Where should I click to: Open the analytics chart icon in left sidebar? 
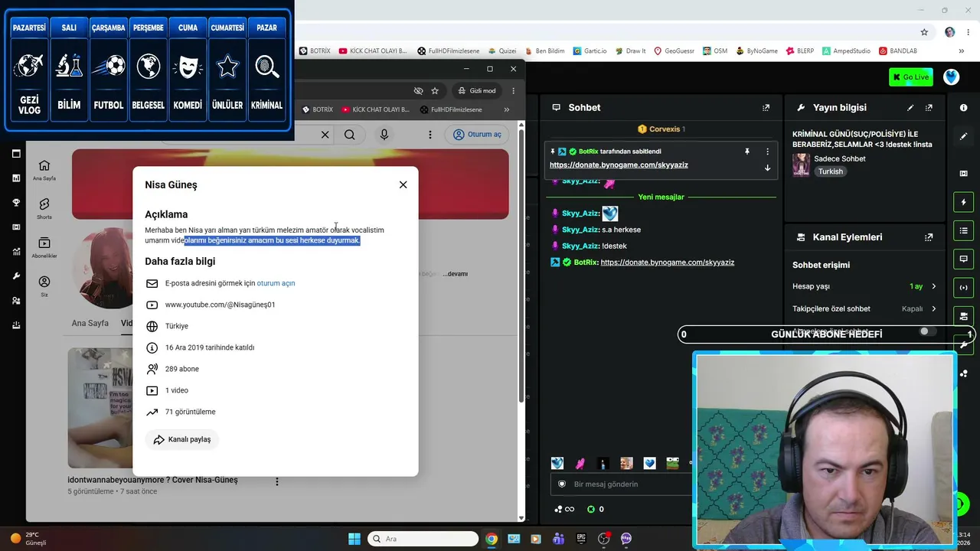[16, 252]
